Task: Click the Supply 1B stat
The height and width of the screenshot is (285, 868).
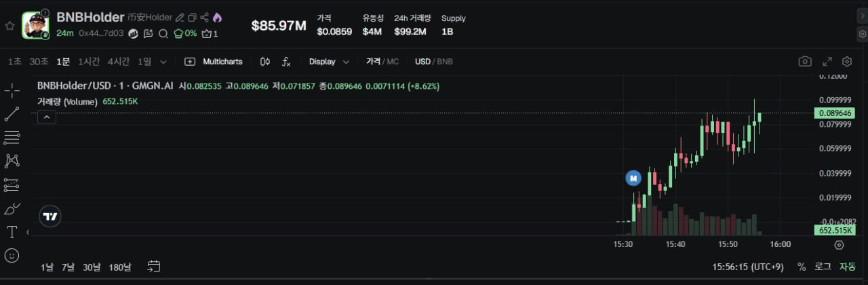Action: tap(453, 24)
